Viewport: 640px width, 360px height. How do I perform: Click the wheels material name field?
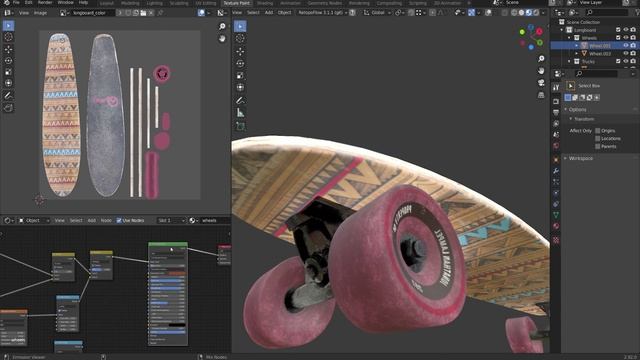(216, 220)
